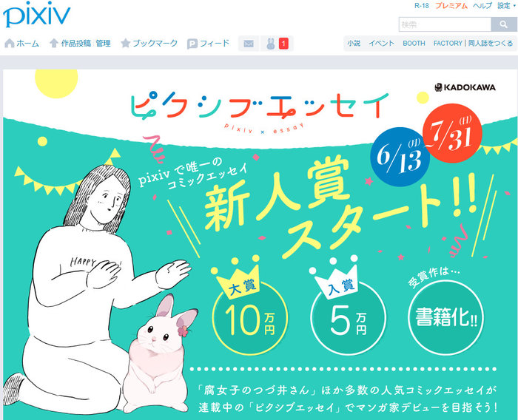Click the プレミアム link
This screenshot has height=420, width=518.
451,6
